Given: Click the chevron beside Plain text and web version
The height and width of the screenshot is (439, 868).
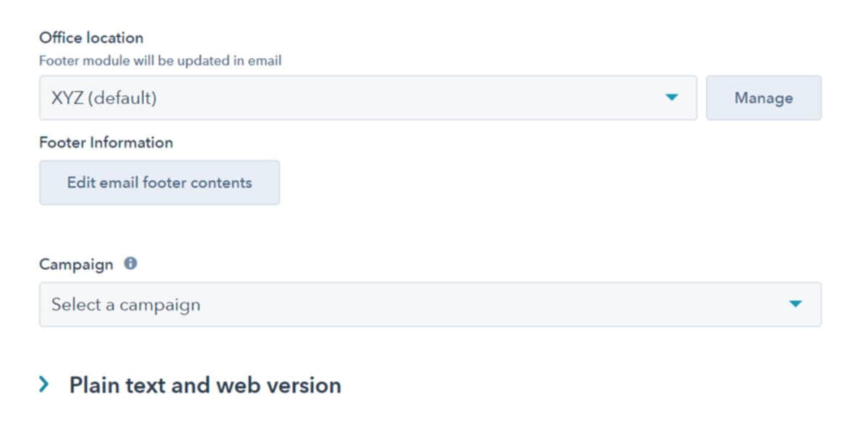Looking at the screenshot, I should coord(46,385).
